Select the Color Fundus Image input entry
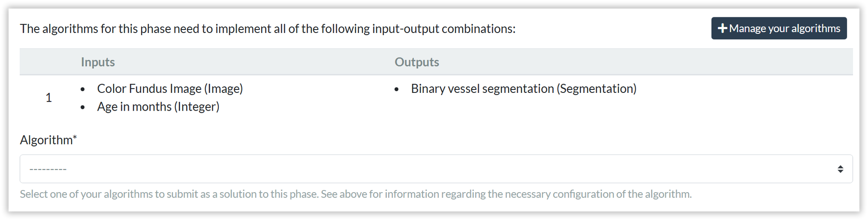The image size is (868, 220). [x=170, y=89]
